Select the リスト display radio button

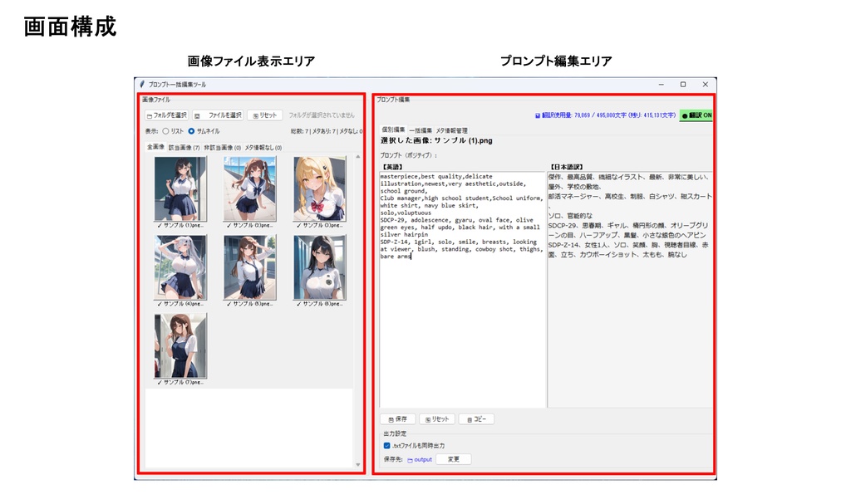pyautogui.click(x=165, y=131)
